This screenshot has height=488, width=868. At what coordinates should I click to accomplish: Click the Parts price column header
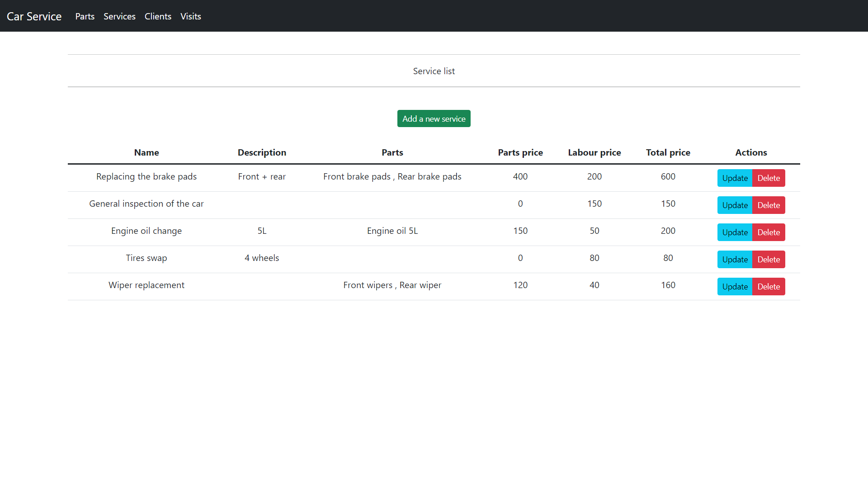[x=520, y=152]
